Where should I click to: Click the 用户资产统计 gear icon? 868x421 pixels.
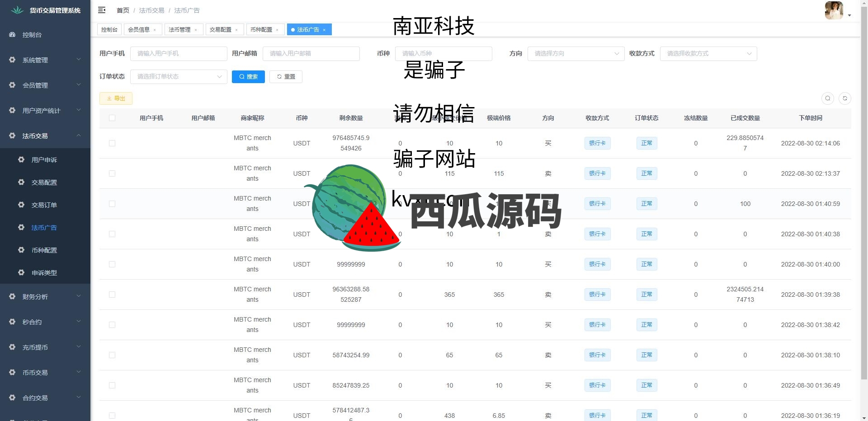pos(13,110)
